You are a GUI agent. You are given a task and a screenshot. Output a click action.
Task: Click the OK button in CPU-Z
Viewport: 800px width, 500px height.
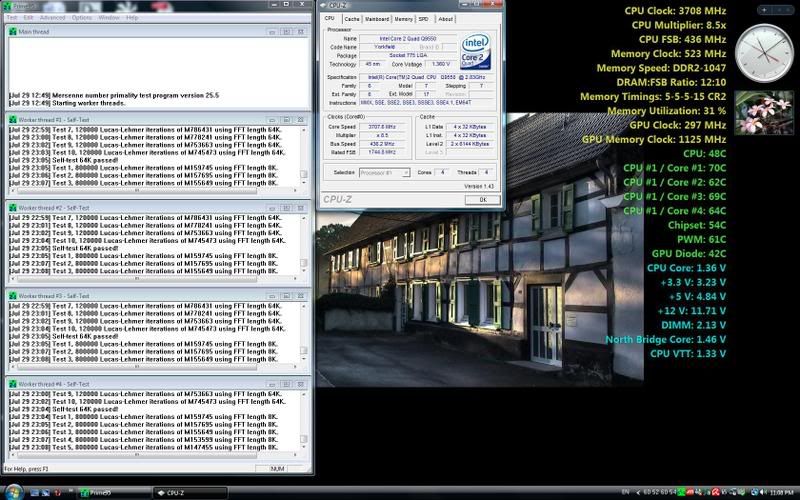coord(481,199)
